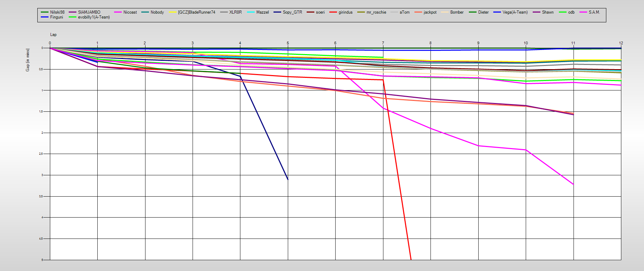This screenshot has height=271, width=644.
Task: Click lap 12 marker on the x-axis
Action: (621, 43)
